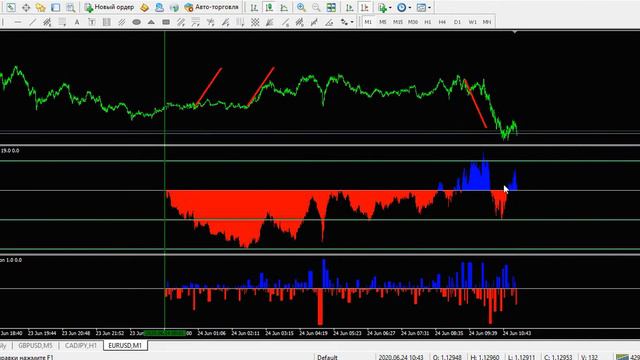Switch to the GBPUSD,M5 chart tab
Viewport: 640px width, 360px height.
[x=36, y=346]
